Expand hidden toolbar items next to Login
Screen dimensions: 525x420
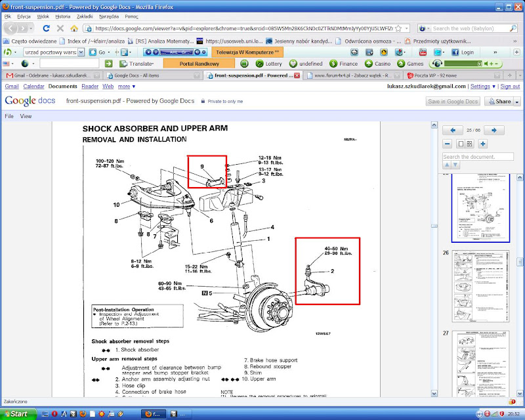point(495,52)
